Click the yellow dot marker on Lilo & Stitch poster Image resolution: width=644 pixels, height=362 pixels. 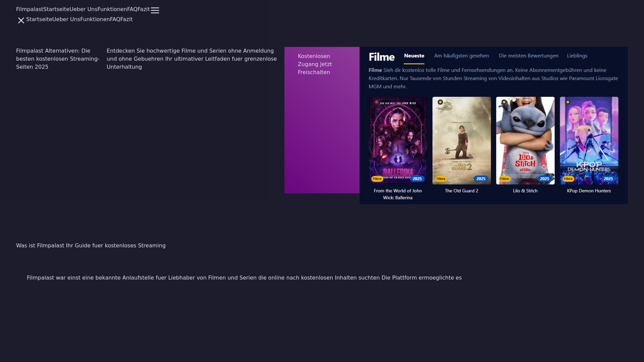[x=504, y=102]
